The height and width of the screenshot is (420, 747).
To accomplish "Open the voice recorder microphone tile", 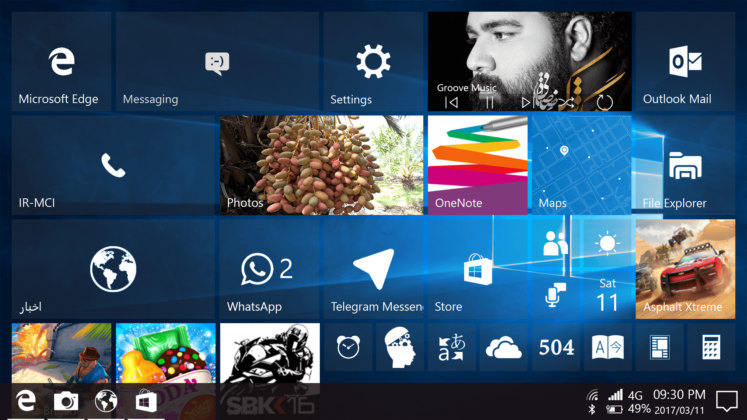I will pos(555,295).
